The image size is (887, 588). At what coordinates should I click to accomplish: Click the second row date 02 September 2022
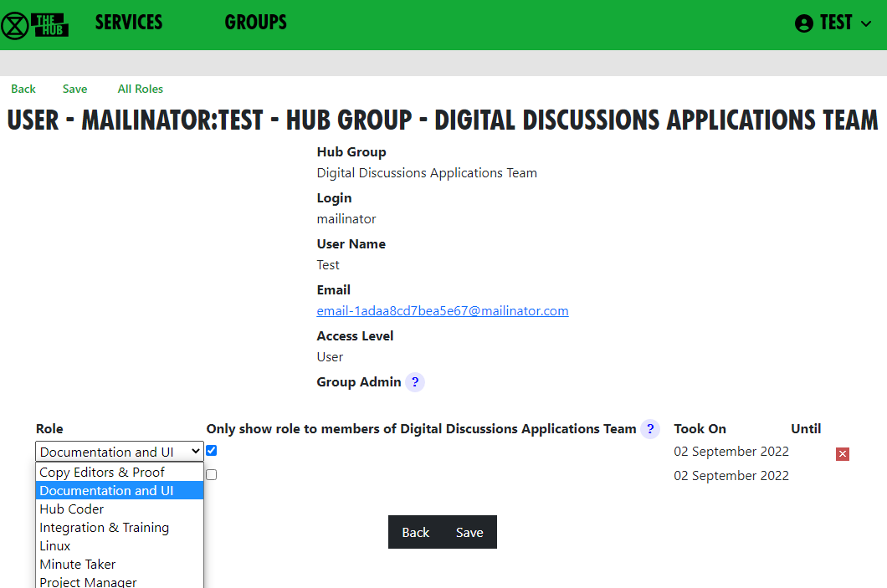pyautogui.click(x=731, y=475)
